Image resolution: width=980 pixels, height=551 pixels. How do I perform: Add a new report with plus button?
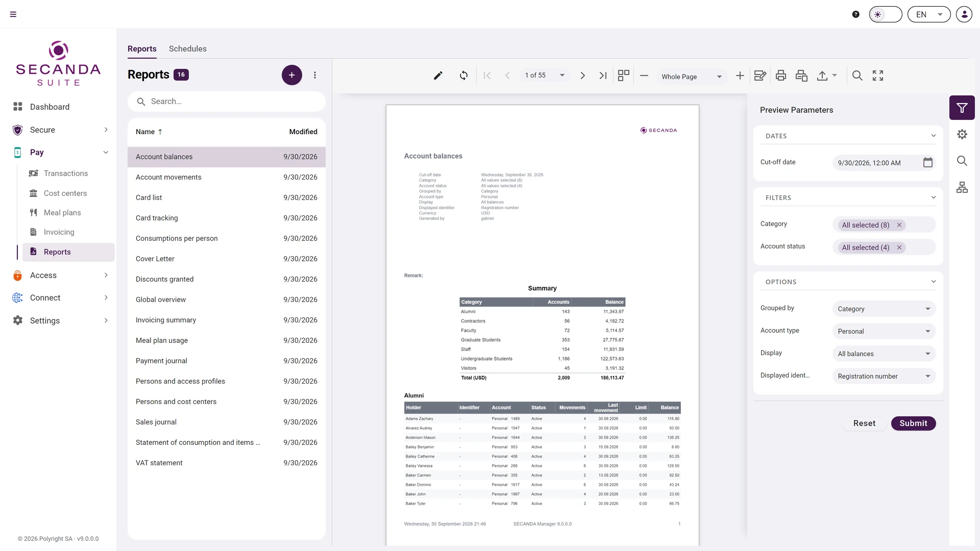(291, 75)
